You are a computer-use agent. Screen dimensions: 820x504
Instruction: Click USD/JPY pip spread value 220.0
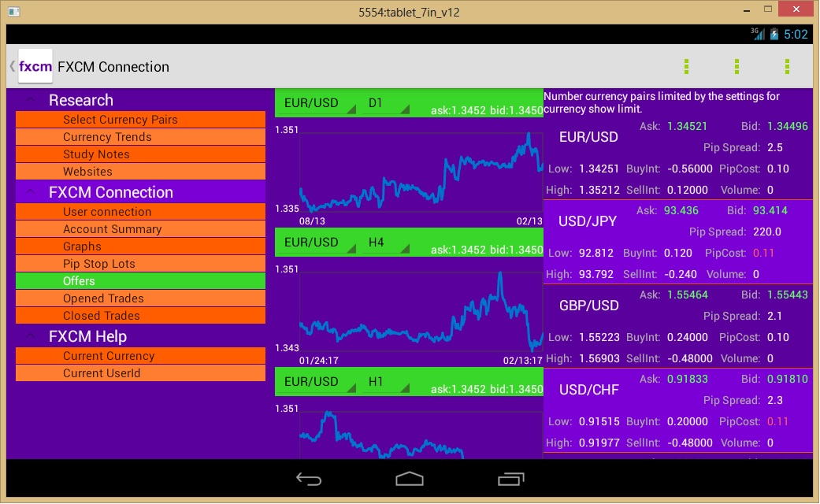766,232
